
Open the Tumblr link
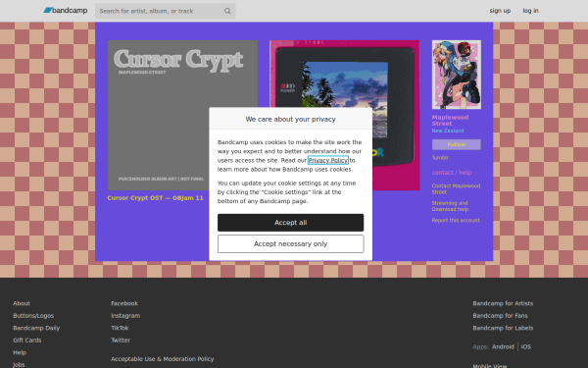click(440, 158)
